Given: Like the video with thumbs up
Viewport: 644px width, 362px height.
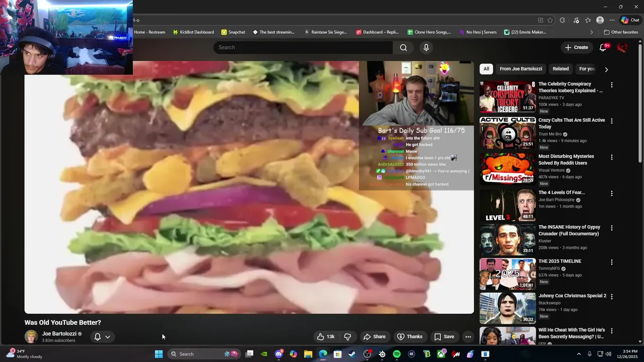Looking at the screenshot, I should [326, 337].
